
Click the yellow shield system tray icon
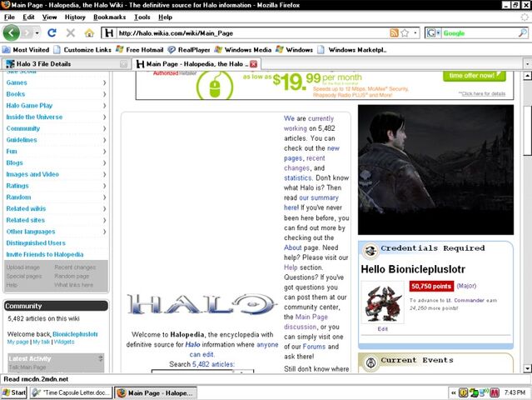(x=463, y=392)
